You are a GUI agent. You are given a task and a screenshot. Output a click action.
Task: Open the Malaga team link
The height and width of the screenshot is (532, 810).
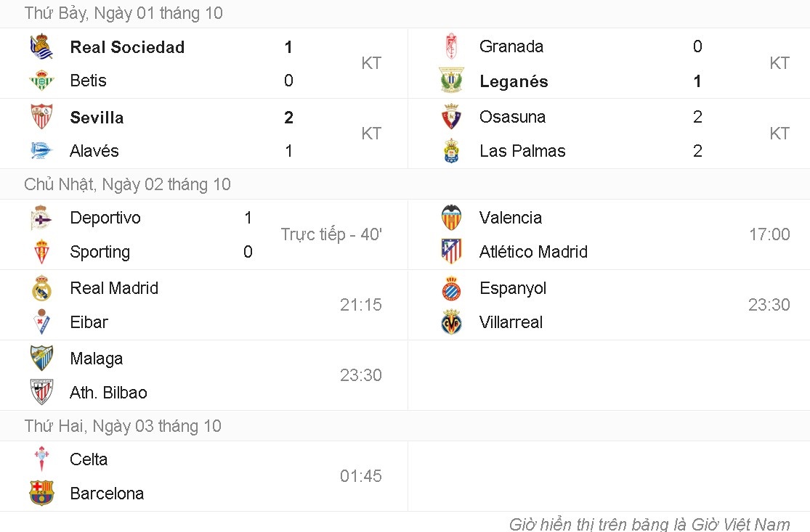pos(96,359)
